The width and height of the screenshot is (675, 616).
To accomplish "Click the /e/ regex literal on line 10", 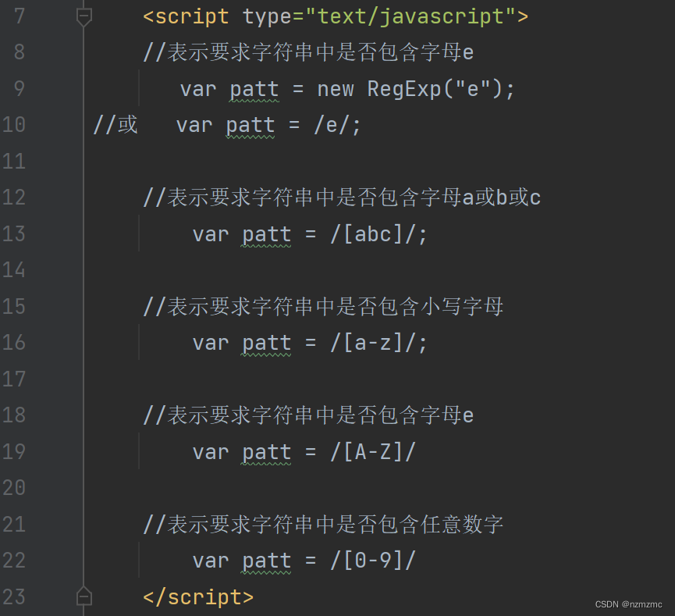I will click(x=332, y=126).
